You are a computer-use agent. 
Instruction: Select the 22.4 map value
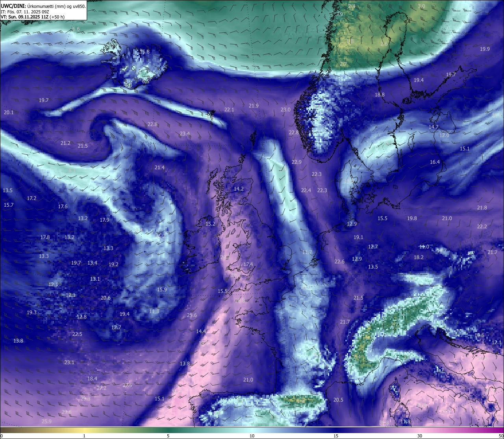[x=306, y=190]
